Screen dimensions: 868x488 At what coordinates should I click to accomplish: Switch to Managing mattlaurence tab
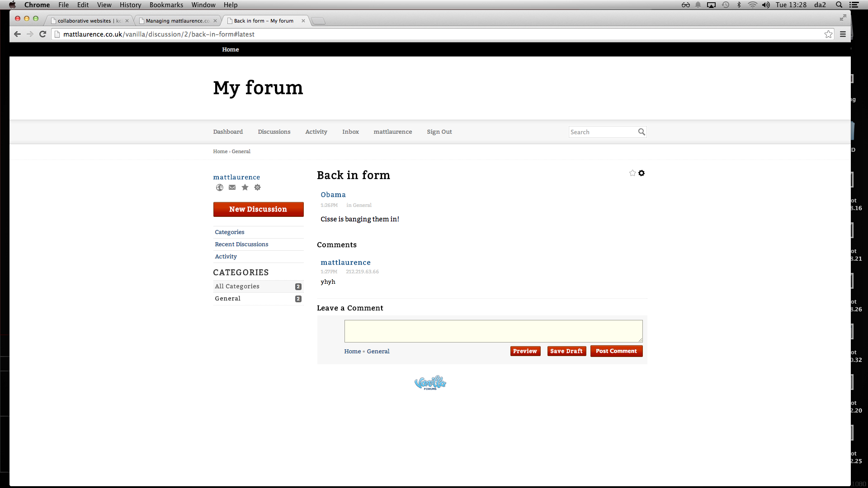pos(177,21)
